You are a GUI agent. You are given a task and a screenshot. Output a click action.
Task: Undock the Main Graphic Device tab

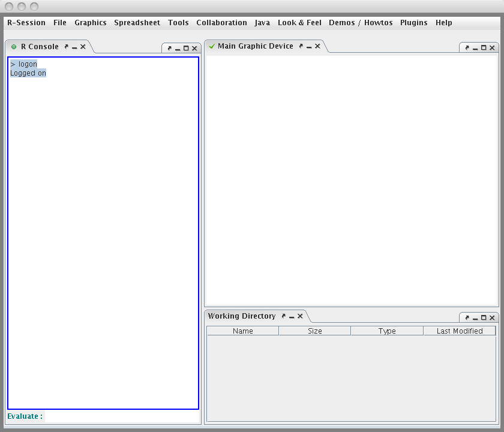coord(301,46)
